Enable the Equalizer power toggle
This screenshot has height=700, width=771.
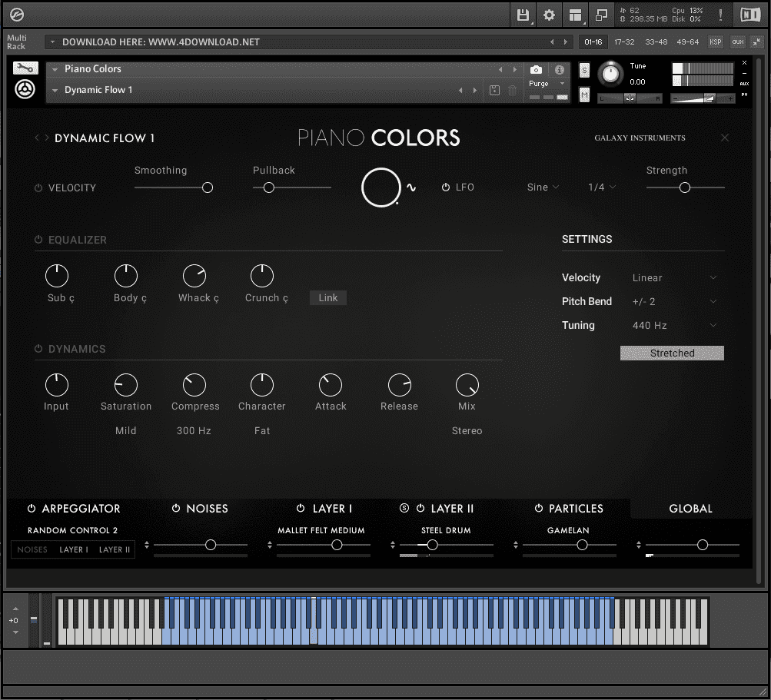point(38,240)
